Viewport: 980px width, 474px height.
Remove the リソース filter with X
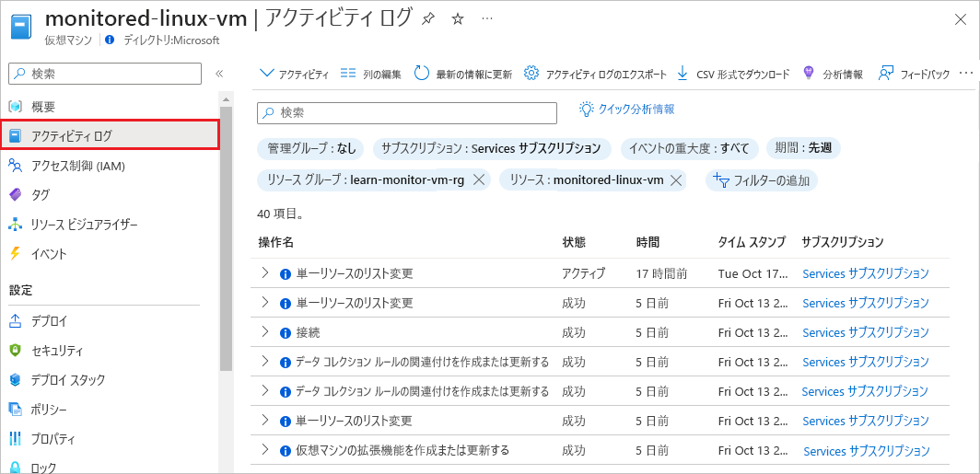676,180
